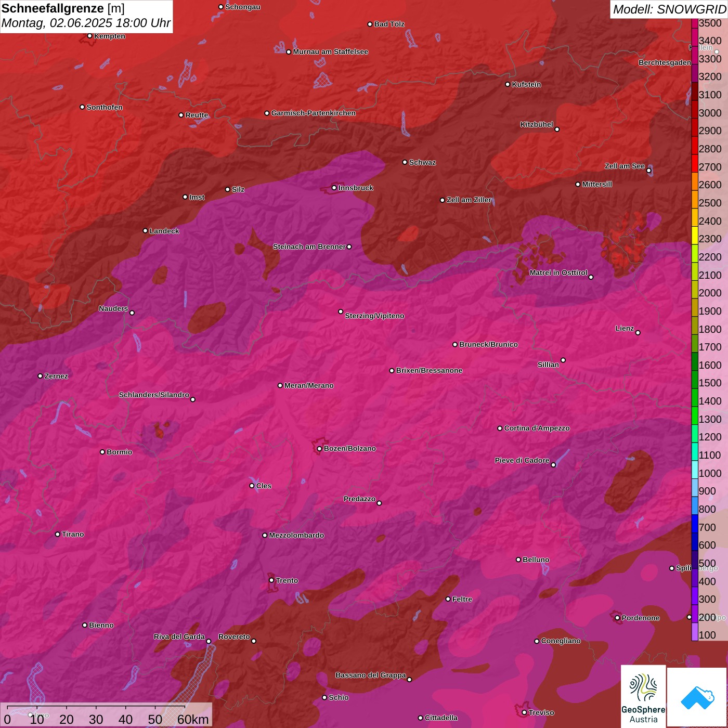Click the date 'Montag, 02.06.2025 18:00 Uhr'

(86, 23)
